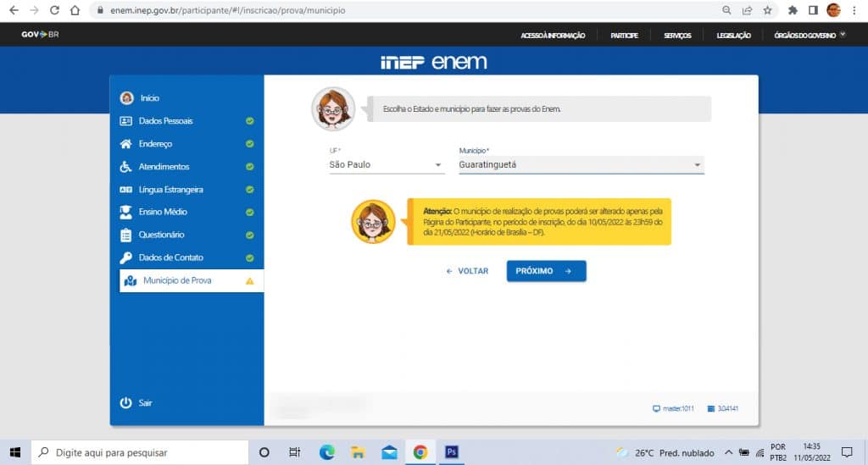Click the zoom magnifier in address bar
868x465 pixels.
coord(726,10)
